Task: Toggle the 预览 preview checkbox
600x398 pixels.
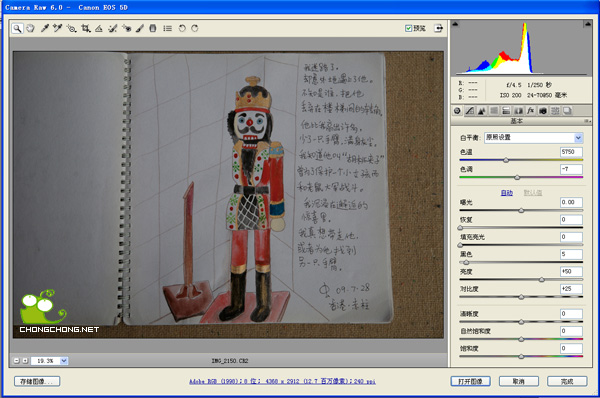Action: pyautogui.click(x=408, y=28)
